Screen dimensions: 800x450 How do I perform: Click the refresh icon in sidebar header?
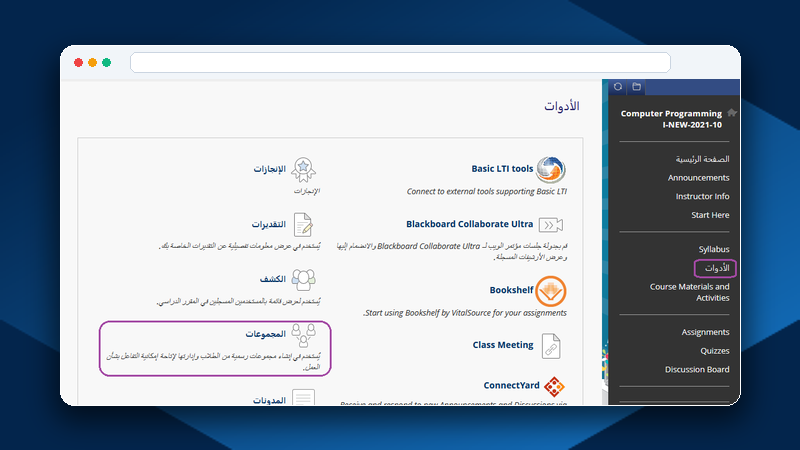pos(618,87)
